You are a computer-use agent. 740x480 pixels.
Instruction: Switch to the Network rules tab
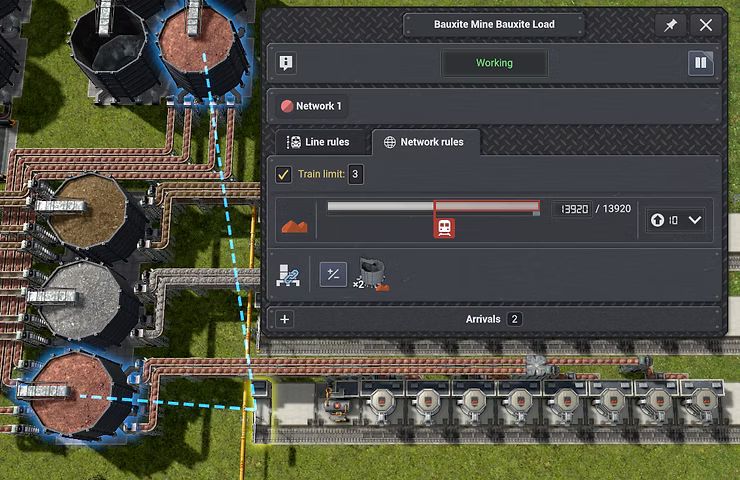(x=424, y=142)
